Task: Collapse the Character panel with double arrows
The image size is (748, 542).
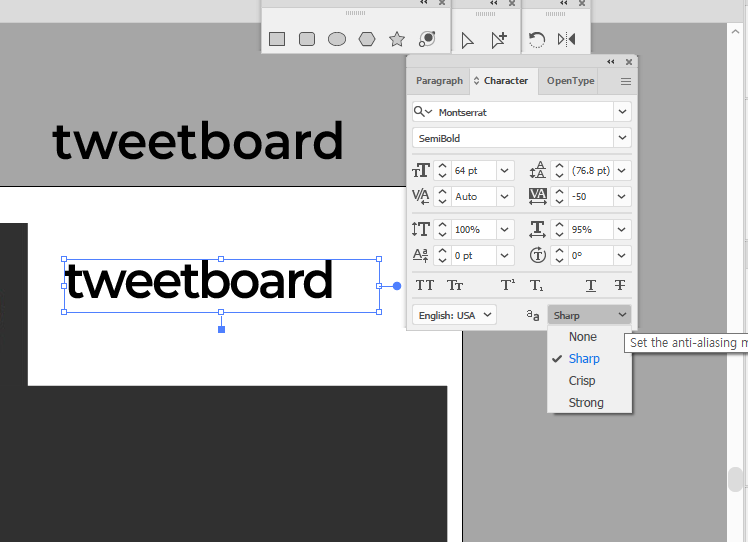Action: pos(611,62)
